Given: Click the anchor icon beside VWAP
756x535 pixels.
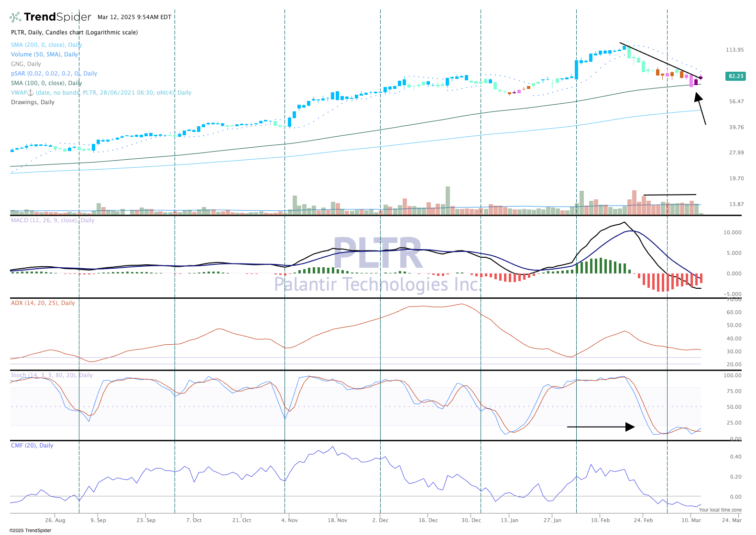Looking at the screenshot, I should 30,92.
